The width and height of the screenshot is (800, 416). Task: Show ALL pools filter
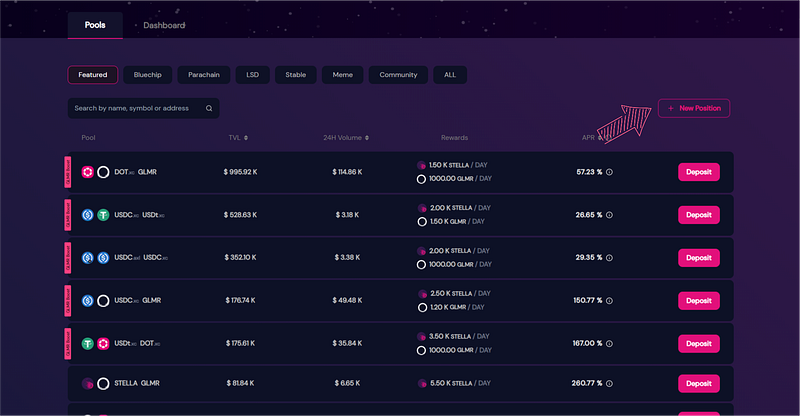449,75
